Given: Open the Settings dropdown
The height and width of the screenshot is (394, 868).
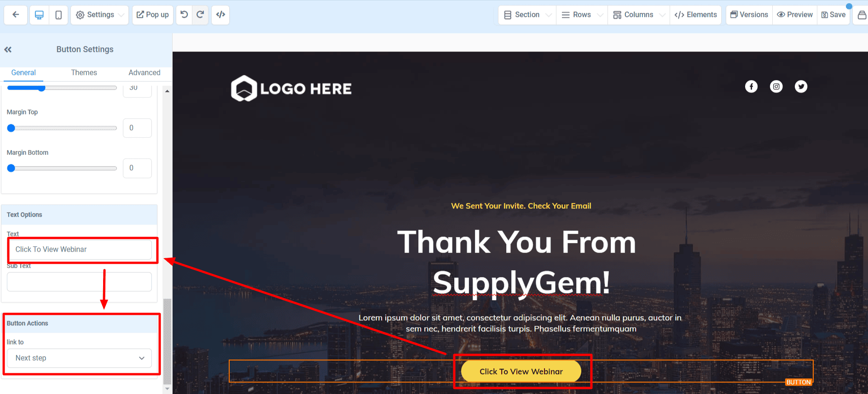Looking at the screenshot, I should pyautogui.click(x=100, y=15).
